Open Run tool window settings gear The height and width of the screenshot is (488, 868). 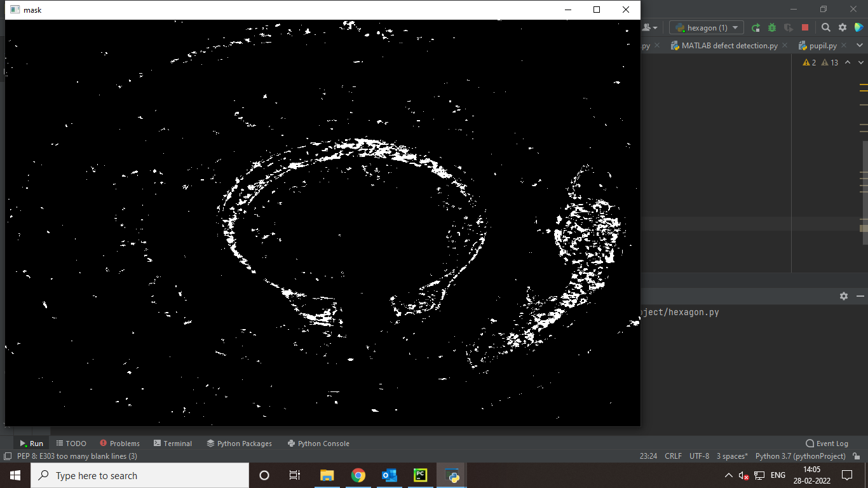[x=844, y=296]
